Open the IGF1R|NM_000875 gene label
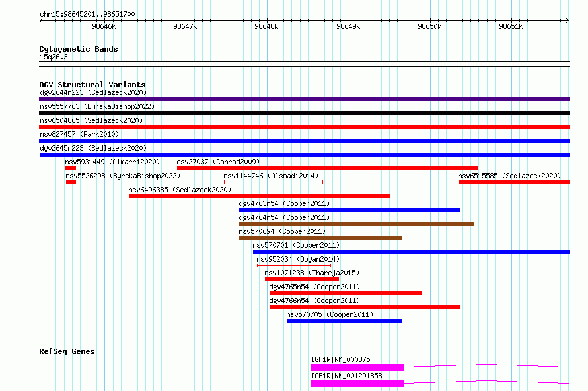The width and height of the screenshot is (588, 391). pyautogui.click(x=341, y=359)
